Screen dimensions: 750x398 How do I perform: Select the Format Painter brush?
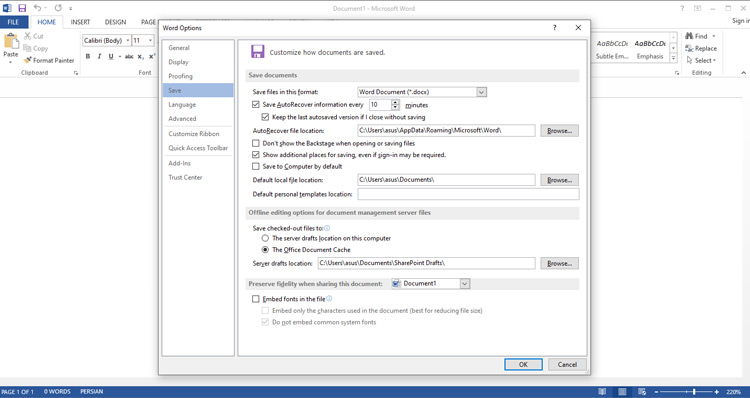click(28, 60)
